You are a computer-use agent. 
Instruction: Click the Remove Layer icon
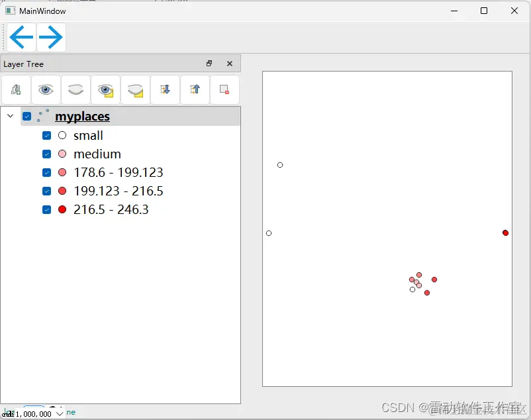(x=224, y=89)
